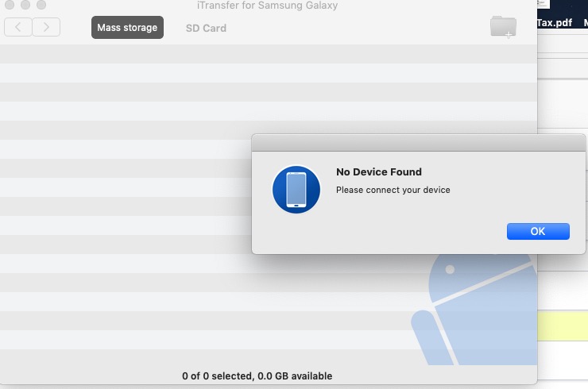
Task: Switch to the SD Card tab
Action: pyautogui.click(x=206, y=28)
